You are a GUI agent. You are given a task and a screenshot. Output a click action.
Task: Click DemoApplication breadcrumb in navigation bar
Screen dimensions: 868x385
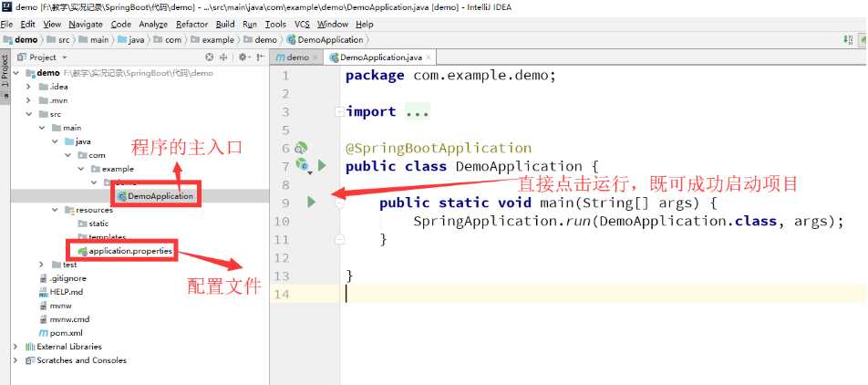(325, 39)
